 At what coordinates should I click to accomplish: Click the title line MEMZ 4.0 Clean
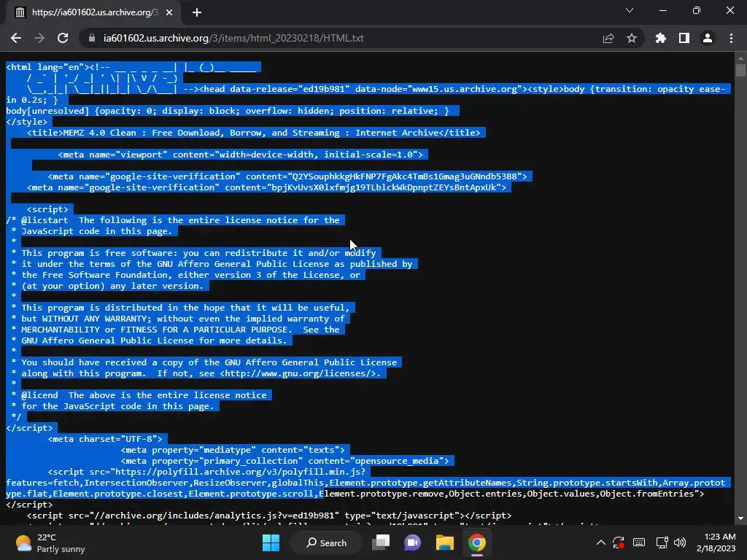point(253,133)
